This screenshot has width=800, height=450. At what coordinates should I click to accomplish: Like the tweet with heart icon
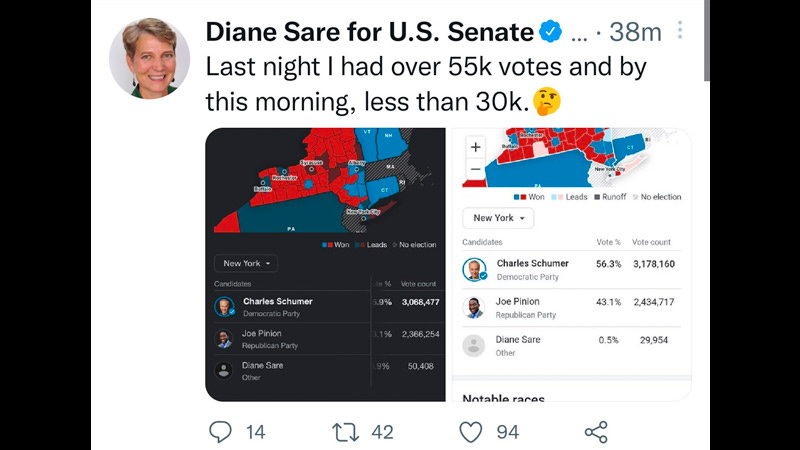[x=470, y=432]
